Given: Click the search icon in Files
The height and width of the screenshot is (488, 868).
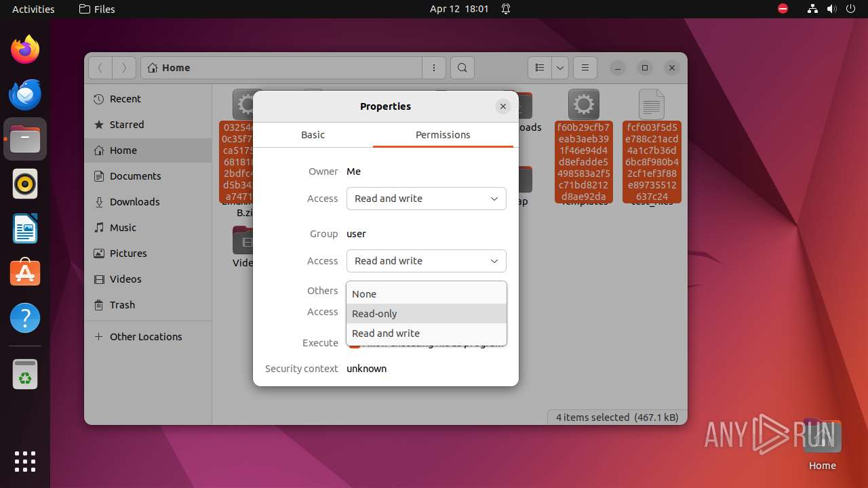Looking at the screenshot, I should click(x=462, y=68).
